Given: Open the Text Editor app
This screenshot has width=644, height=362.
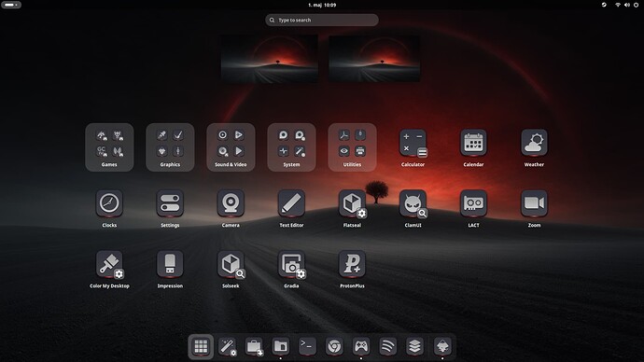Looking at the screenshot, I should [x=291, y=203].
